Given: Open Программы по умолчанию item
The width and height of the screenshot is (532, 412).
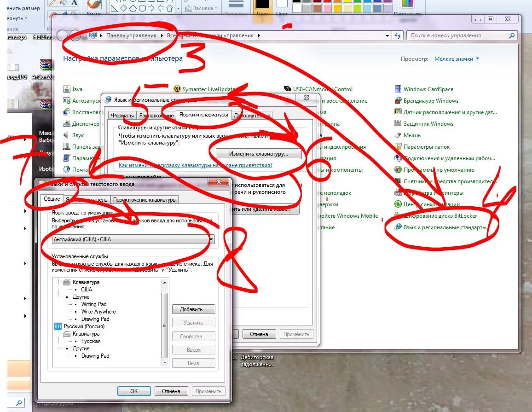Looking at the screenshot, I should tap(434, 170).
